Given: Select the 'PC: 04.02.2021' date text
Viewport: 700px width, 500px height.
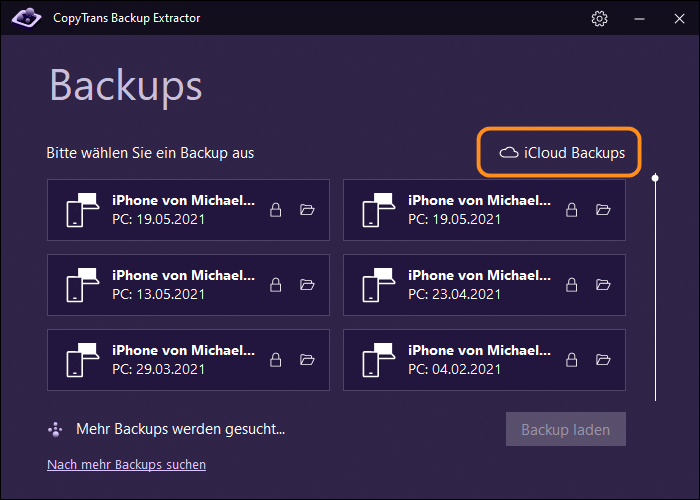Looking at the screenshot, I should 454,370.
